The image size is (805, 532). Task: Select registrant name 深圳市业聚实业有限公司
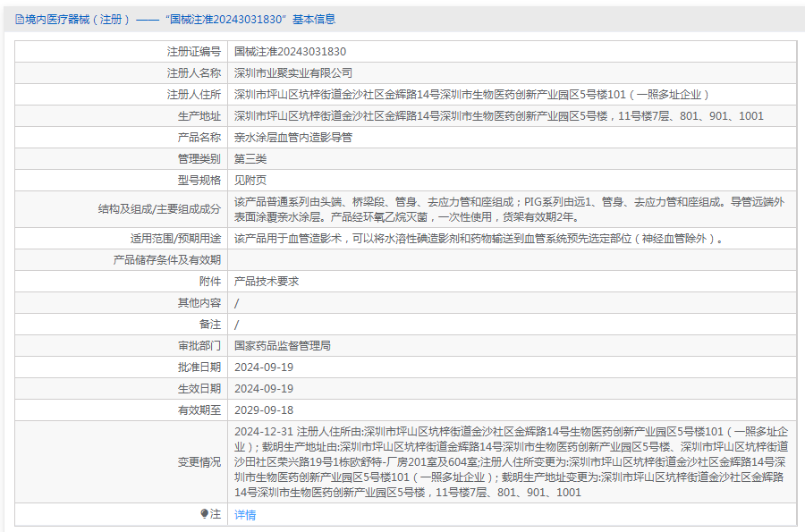coord(293,72)
